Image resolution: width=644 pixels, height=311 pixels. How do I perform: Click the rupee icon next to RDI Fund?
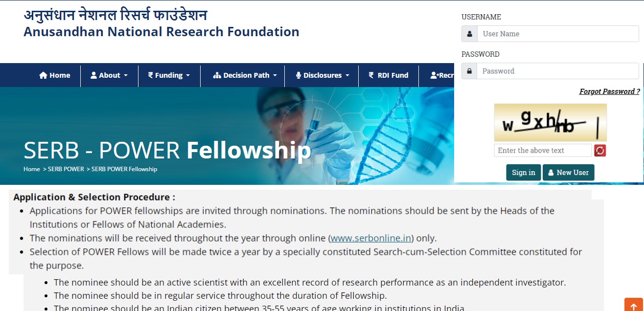tap(371, 75)
